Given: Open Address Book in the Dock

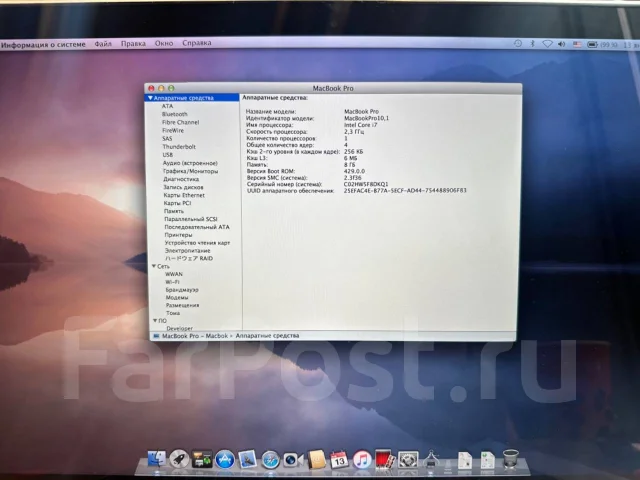Looking at the screenshot, I should point(316,460).
